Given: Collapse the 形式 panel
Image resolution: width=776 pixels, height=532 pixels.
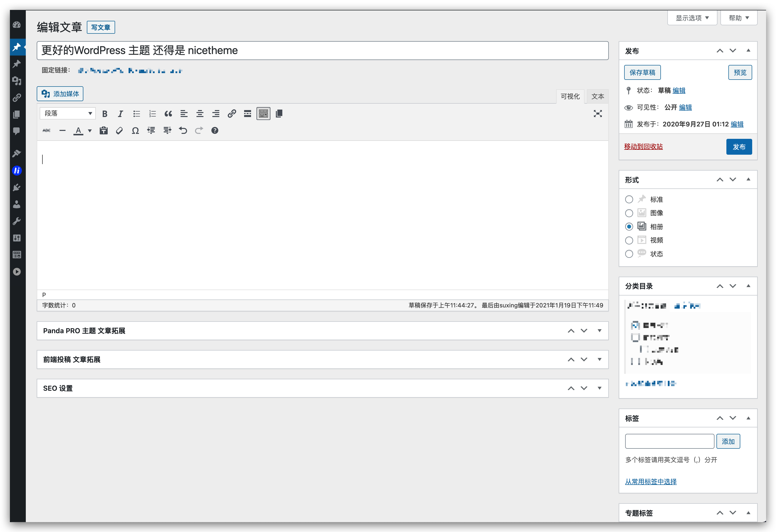Looking at the screenshot, I should (748, 179).
